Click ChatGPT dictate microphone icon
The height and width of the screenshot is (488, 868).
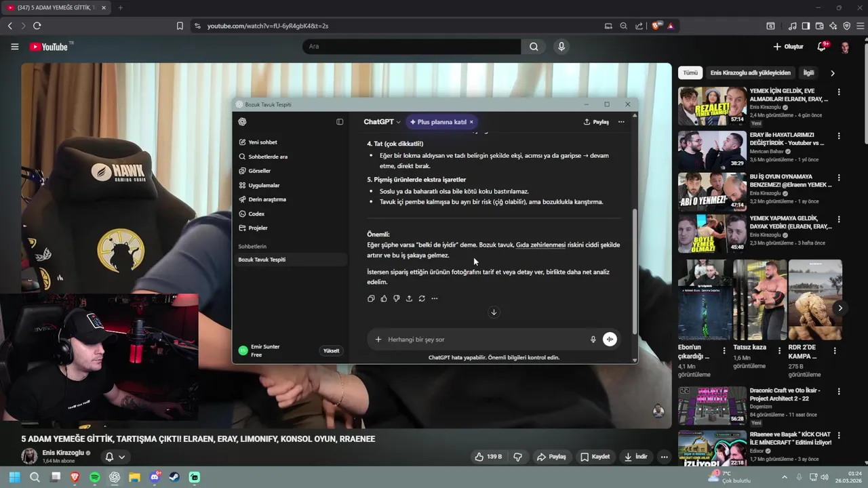pyautogui.click(x=593, y=340)
